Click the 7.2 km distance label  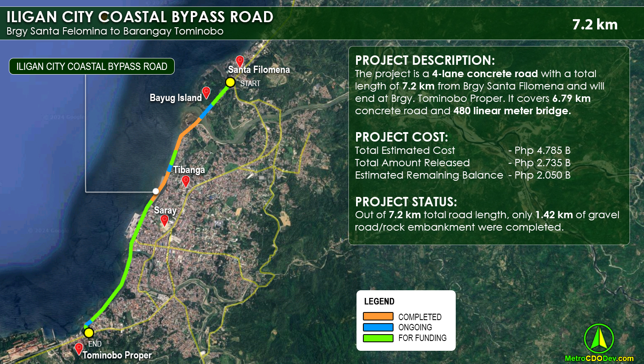tap(595, 24)
